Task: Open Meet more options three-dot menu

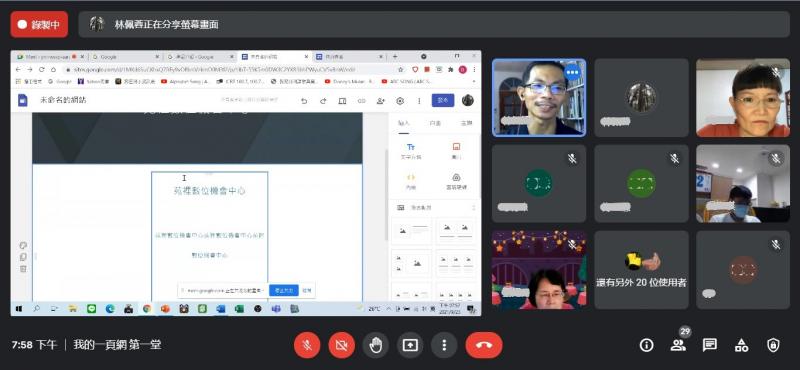Action: (x=444, y=345)
